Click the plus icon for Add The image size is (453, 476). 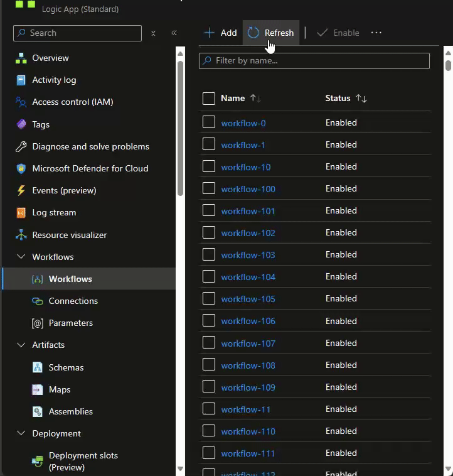point(209,33)
